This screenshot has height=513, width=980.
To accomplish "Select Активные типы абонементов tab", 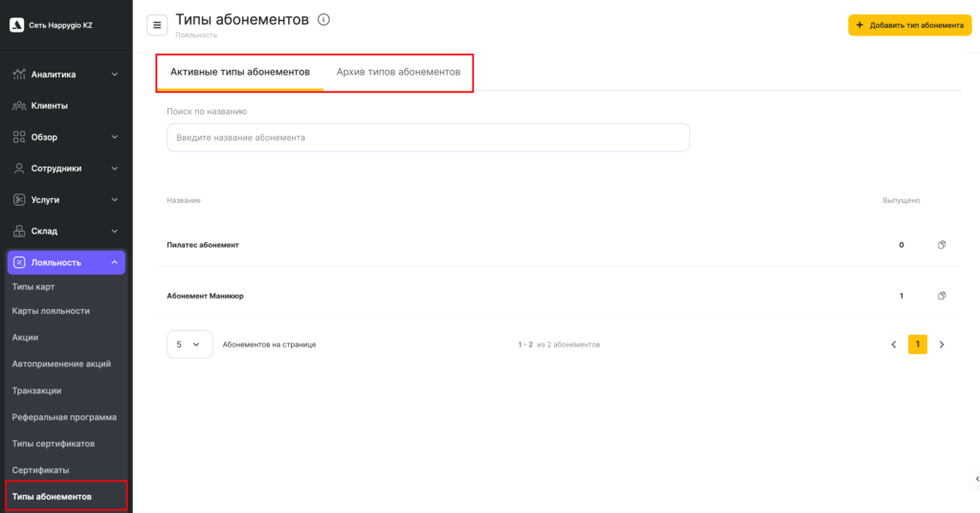I will tap(240, 72).
